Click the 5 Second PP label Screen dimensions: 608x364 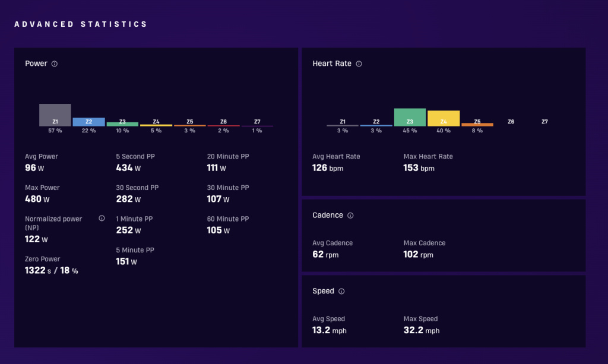pos(135,157)
